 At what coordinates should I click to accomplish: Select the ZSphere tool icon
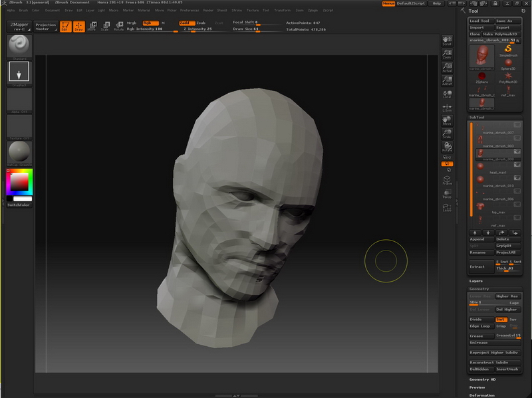[481, 78]
